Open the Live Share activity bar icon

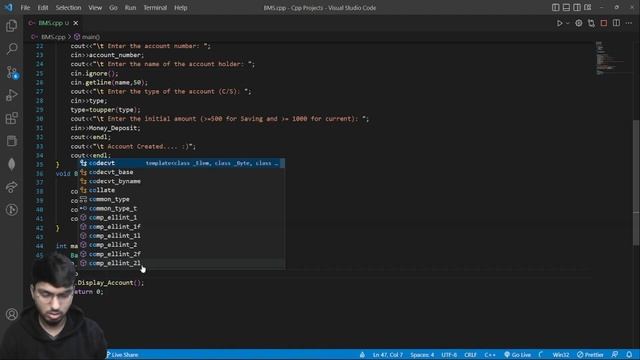[x=11, y=187]
